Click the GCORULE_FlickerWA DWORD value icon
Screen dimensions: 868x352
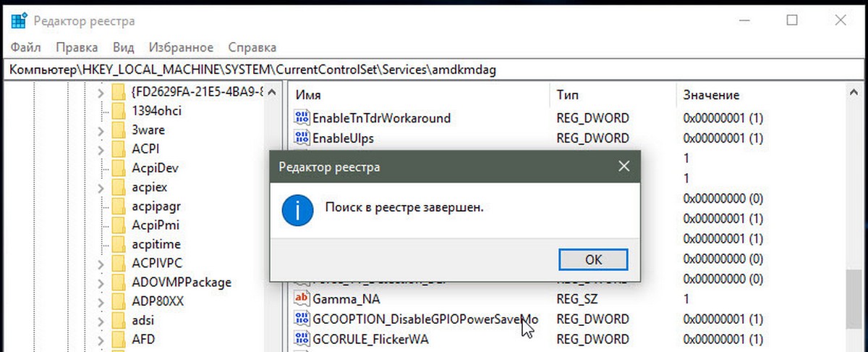pos(301,338)
